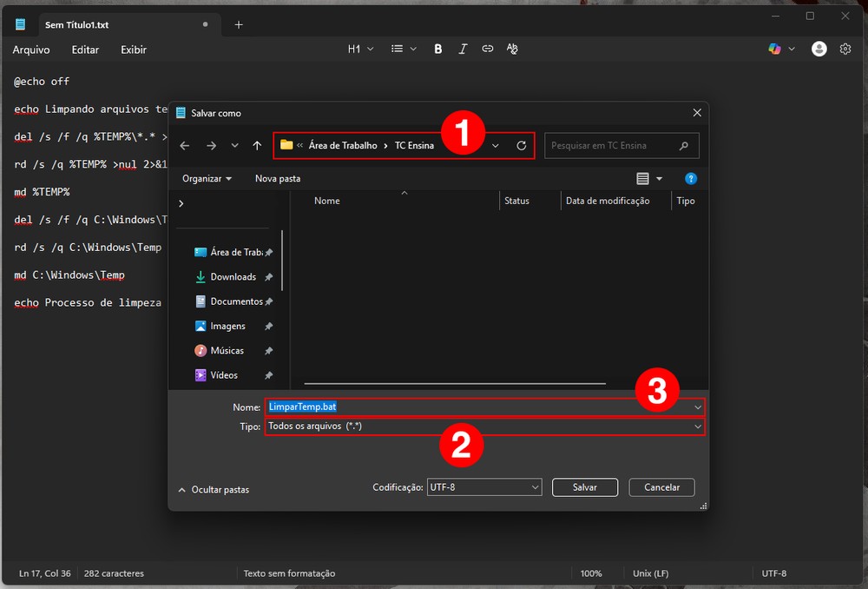Expand the Codificação UTF-8 dropdown
This screenshot has width=868, height=589.
point(484,487)
